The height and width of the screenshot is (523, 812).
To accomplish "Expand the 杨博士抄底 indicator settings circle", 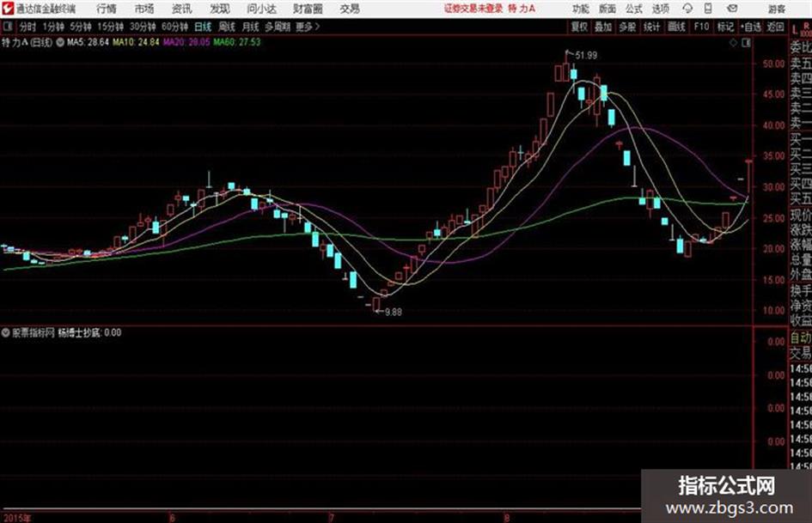I will 6,332.
